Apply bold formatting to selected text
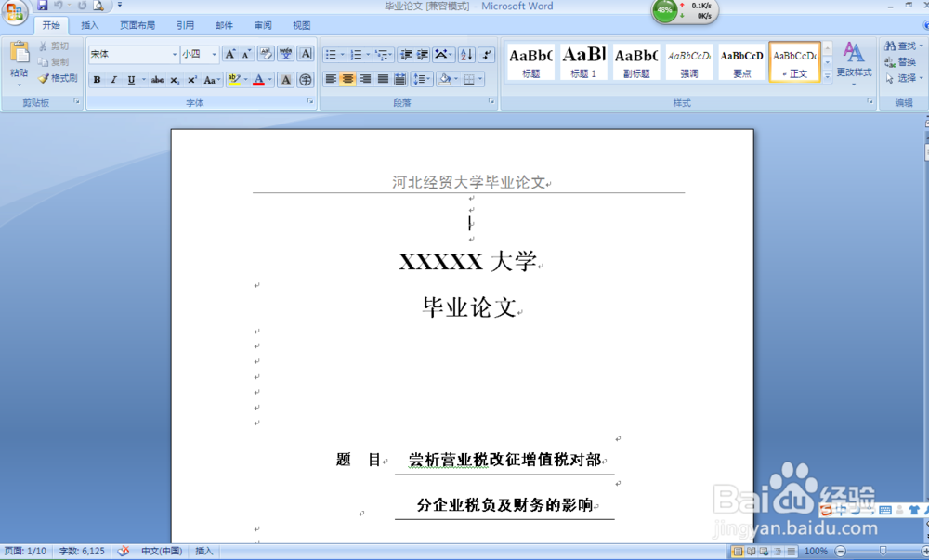This screenshot has height=560, width=929. 97,80
